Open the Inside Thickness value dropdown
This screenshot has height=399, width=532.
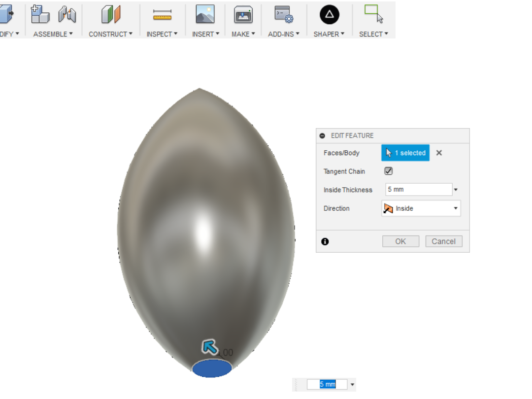click(x=456, y=189)
